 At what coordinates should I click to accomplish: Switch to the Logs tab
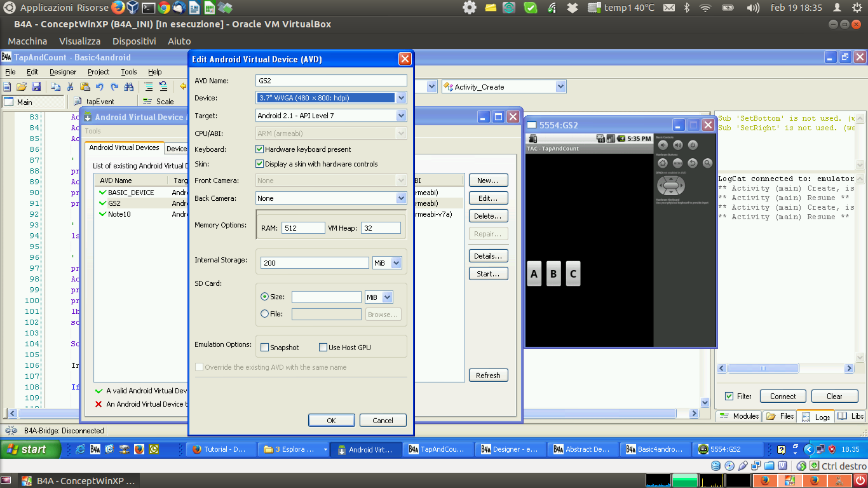click(815, 417)
